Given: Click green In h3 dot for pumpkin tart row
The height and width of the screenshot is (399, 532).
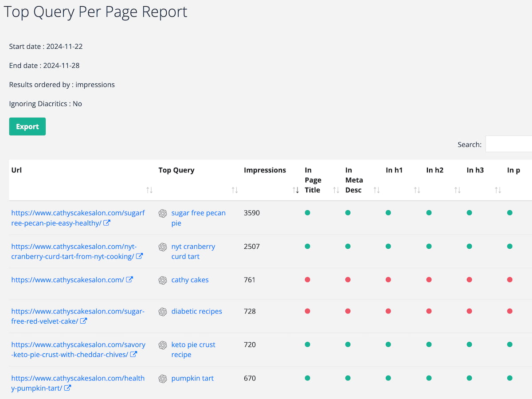Looking at the screenshot, I should [469, 378].
